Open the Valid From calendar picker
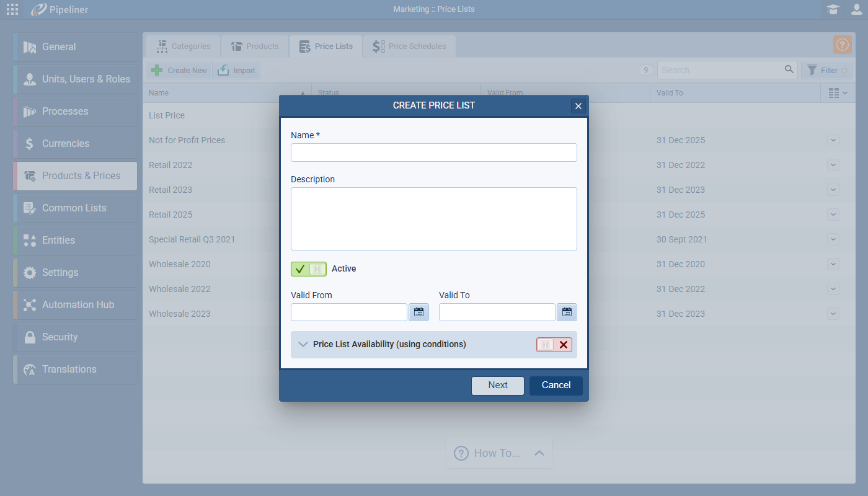868x496 pixels. [418, 312]
